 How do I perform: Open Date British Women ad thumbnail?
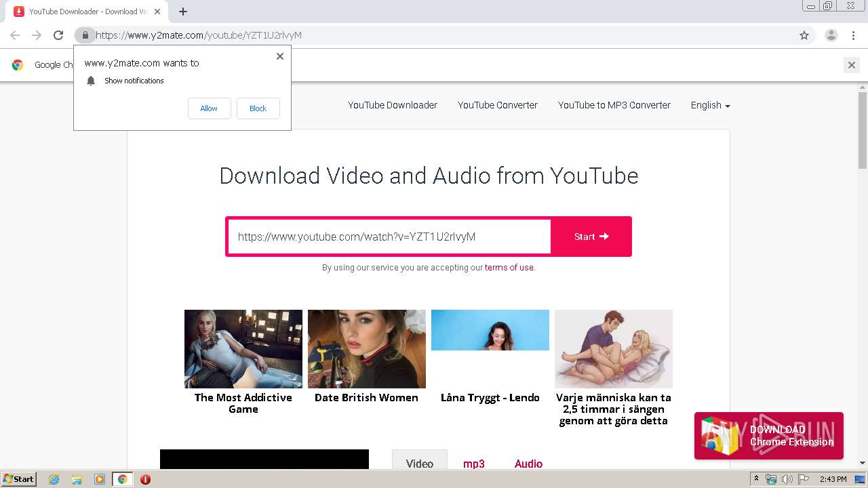pos(367,348)
